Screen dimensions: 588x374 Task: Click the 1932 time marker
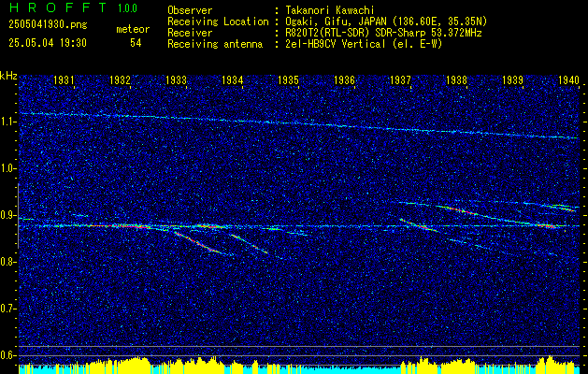120,79
